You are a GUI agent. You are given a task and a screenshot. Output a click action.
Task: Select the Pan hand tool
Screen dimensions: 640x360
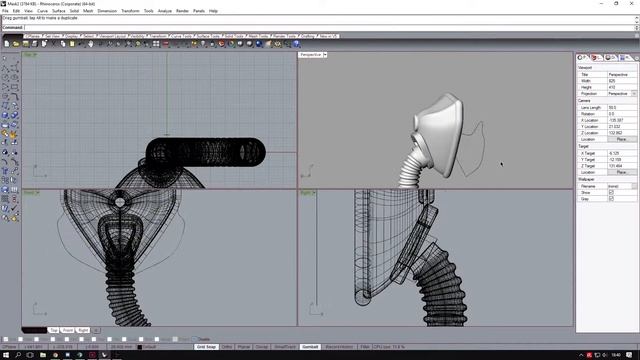[90, 44]
